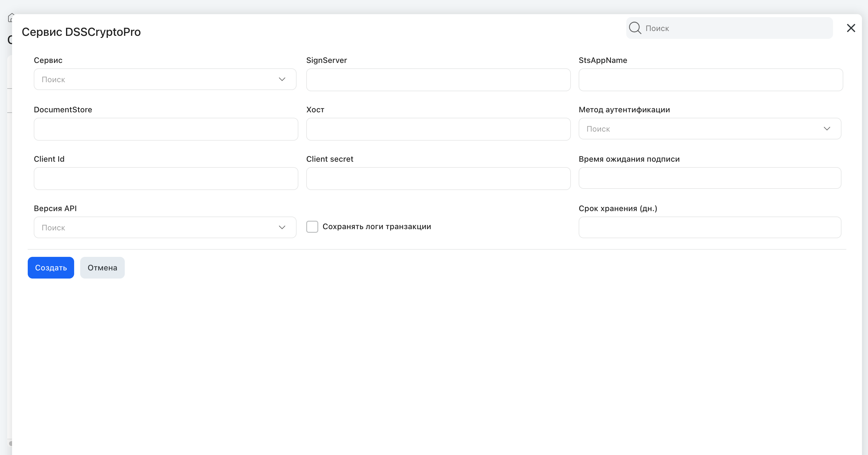Open the Метод аутентификации dropdown
Image resolution: width=868 pixels, height=455 pixels.
pos(710,129)
